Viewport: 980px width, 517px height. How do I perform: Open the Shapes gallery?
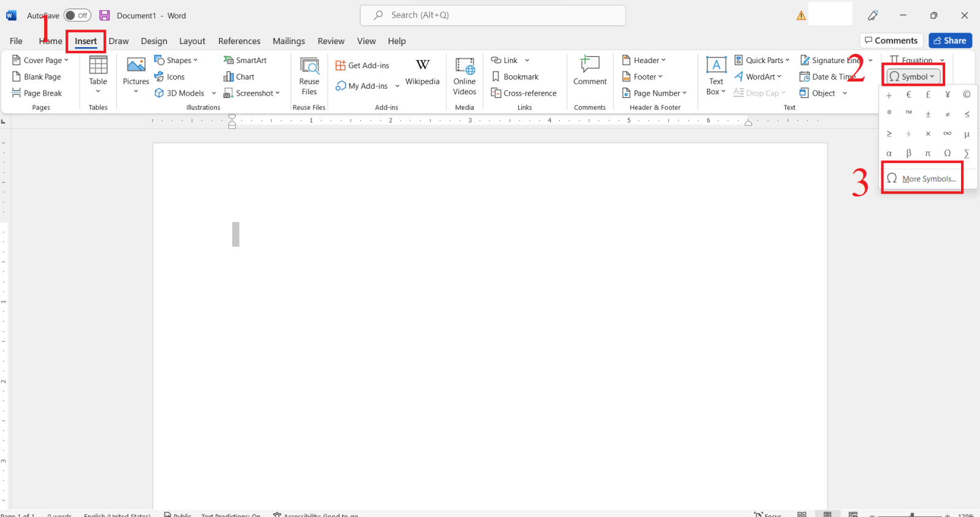point(176,60)
